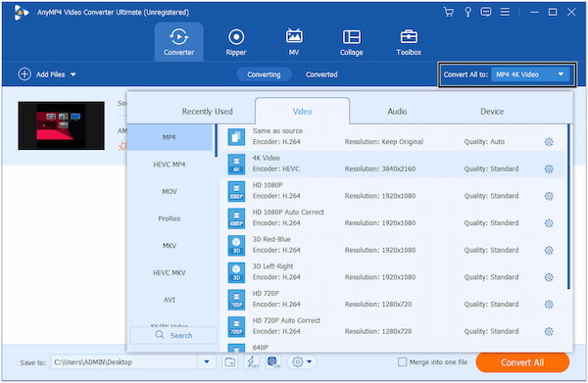
Task: Click the format Search field
Action: [173, 335]
